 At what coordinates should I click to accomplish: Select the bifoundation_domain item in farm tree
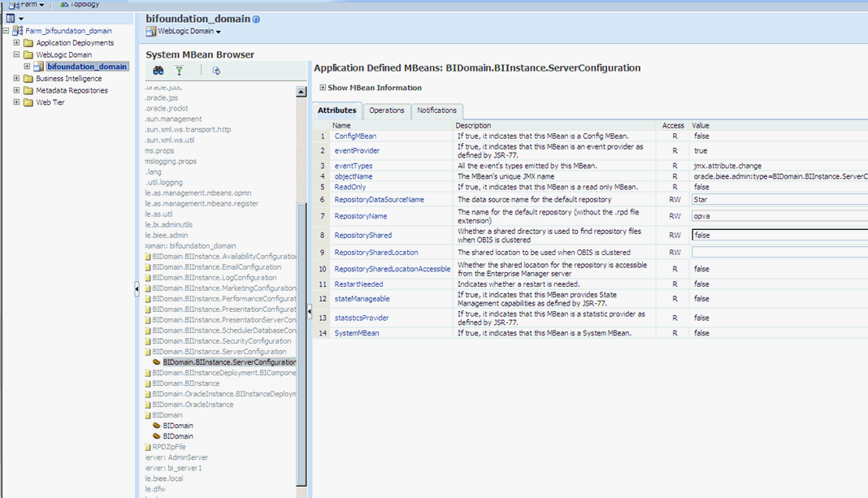tap(87, 67)
